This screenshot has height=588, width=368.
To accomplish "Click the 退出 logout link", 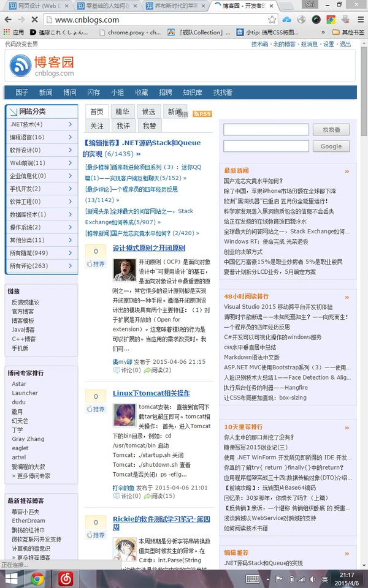I will pos(345,44).
